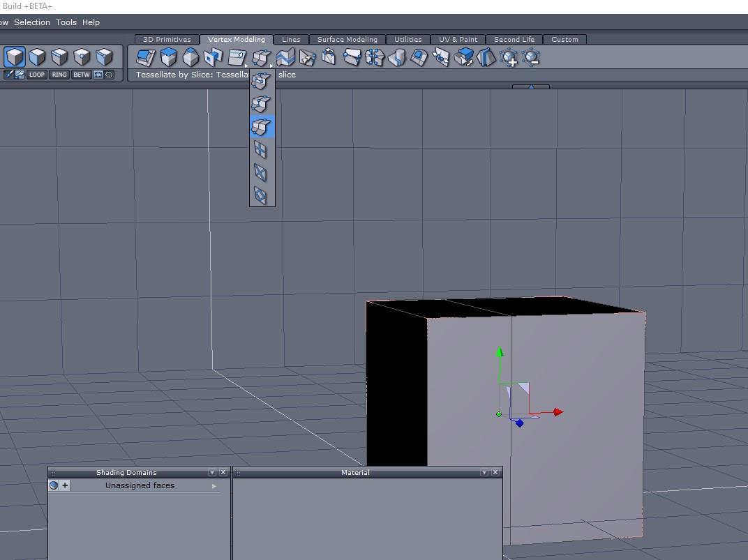Close the Shading Domains panel

[x=223, y=472]
